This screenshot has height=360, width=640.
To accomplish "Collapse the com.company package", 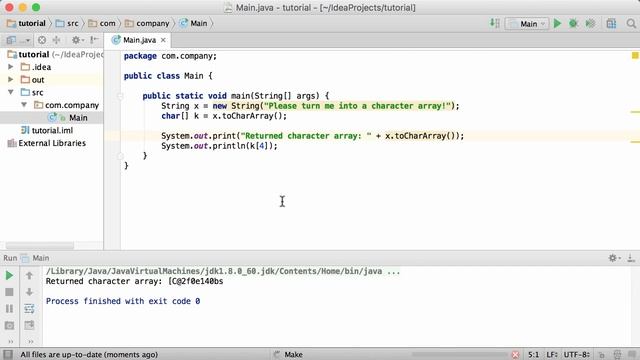I will coord(24,105).
